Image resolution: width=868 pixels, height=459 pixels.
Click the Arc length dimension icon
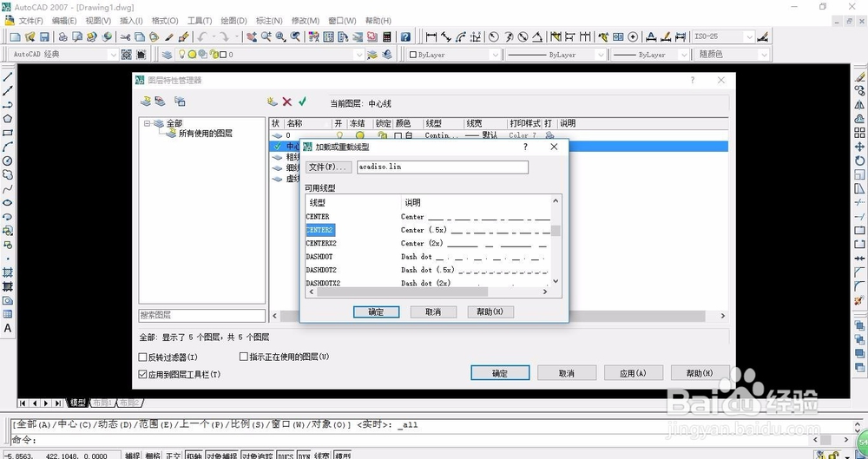coord(461,37)
